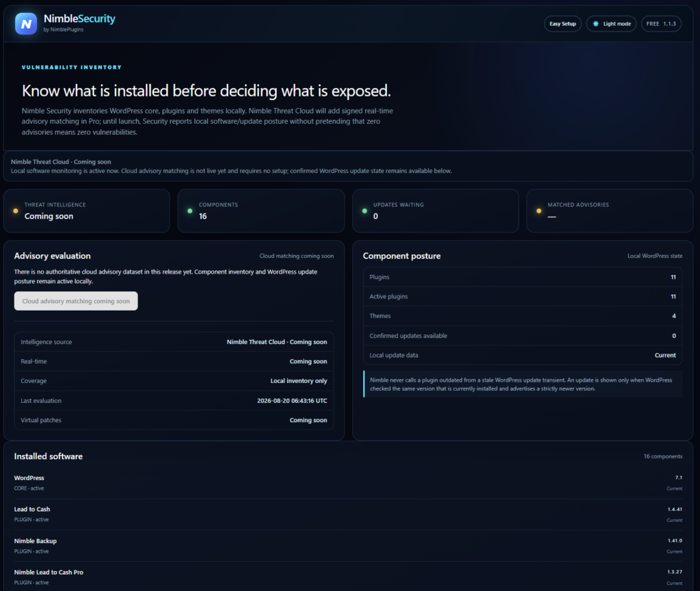Click WordPress version 7.1
Image resolution: width=700 pixels, height=591 pixels.
[679, 477]
